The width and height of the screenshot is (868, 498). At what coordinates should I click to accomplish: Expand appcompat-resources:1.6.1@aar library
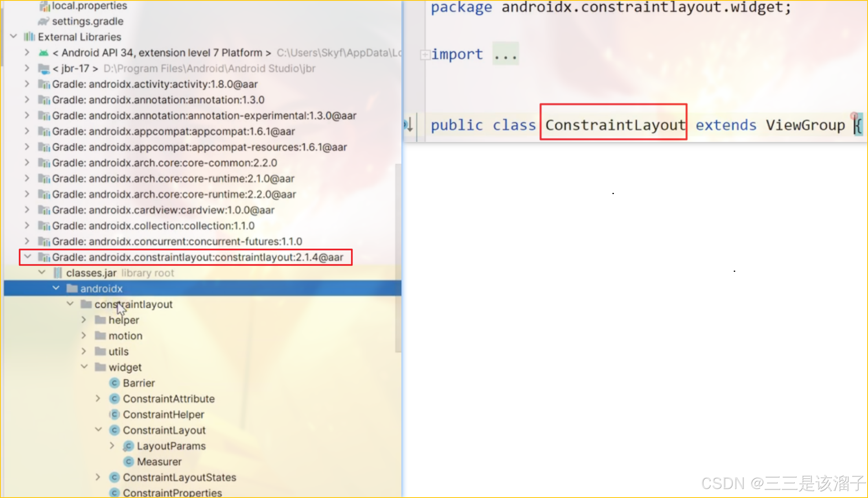click(27, 147)
